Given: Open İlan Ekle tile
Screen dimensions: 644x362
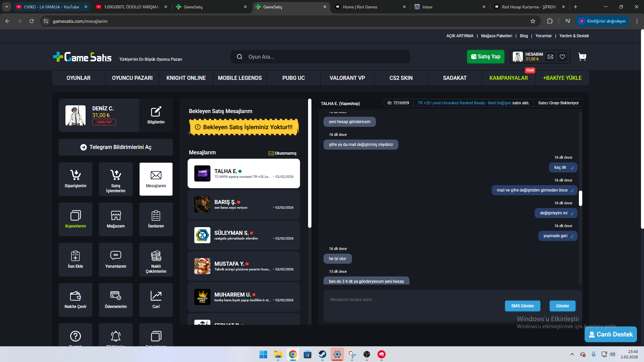Looking at the screenshot, I should click(x=76, y=260).
